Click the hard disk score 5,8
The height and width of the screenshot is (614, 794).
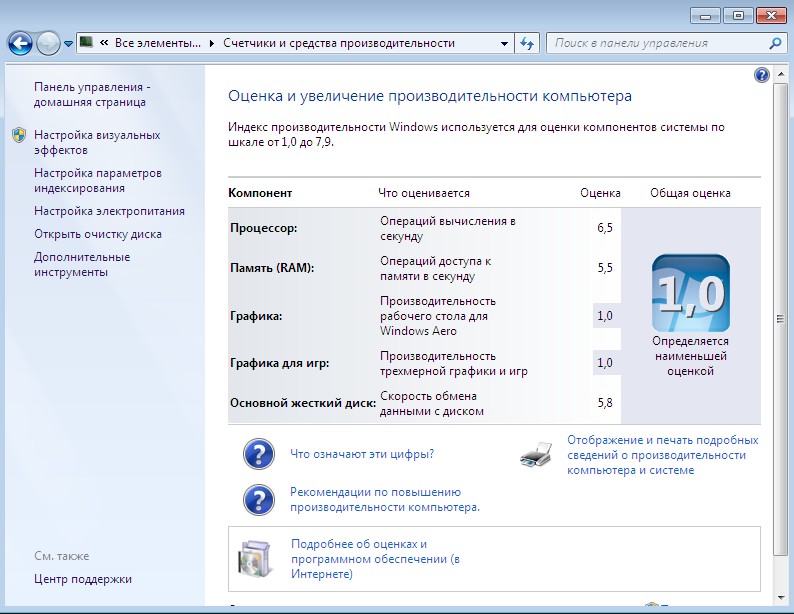(605, 403)
